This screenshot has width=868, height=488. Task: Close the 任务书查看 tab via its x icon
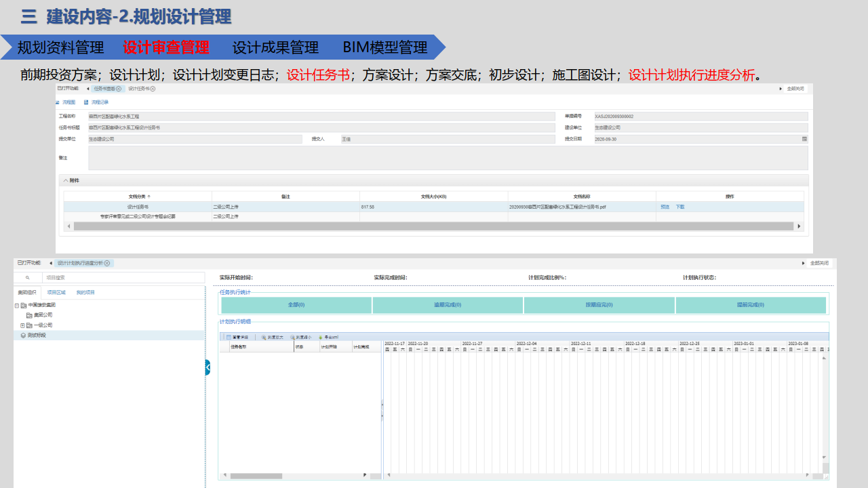click(x=119, y=89)
